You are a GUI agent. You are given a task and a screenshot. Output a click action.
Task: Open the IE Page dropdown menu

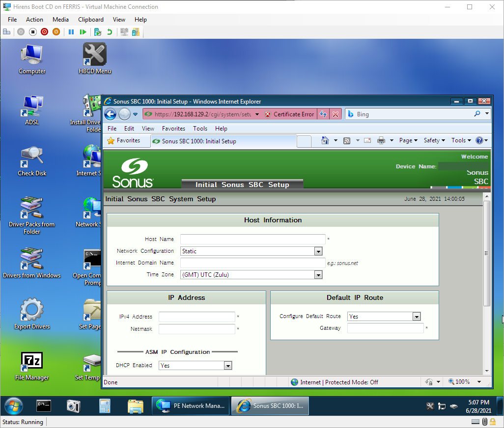pyautogui.click(x=408, y=140)
